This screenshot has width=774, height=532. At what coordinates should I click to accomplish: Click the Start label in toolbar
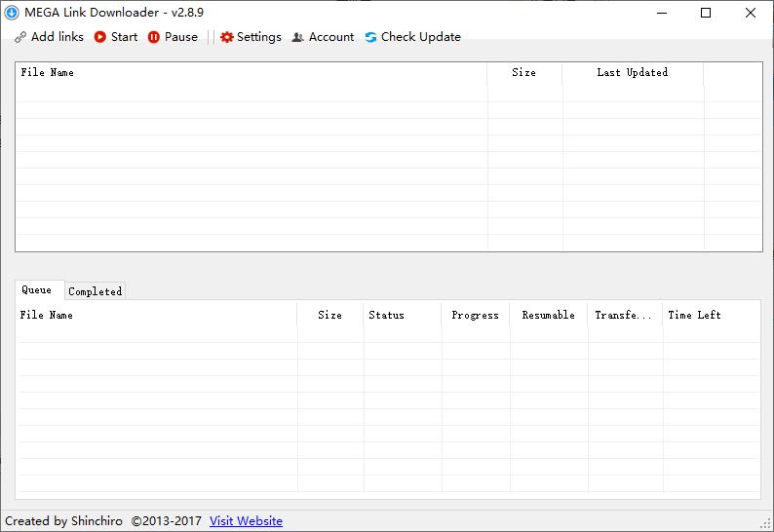(124, 37)
